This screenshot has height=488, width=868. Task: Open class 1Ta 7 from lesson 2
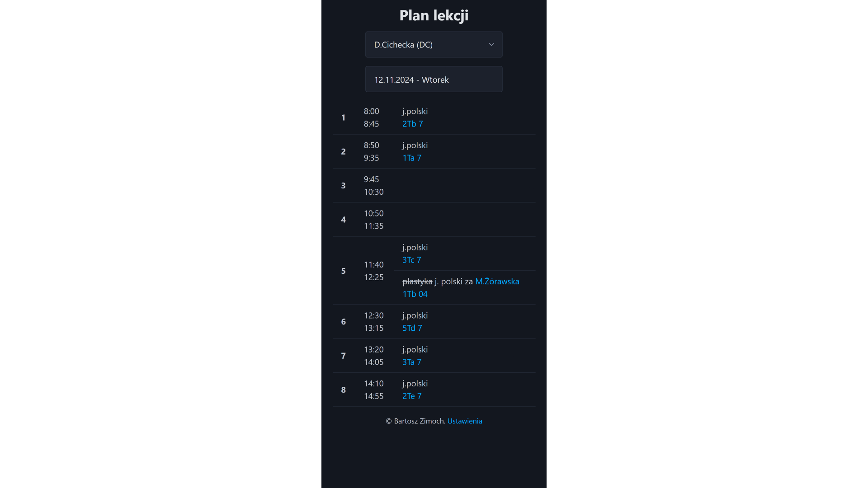click(411, 158)
